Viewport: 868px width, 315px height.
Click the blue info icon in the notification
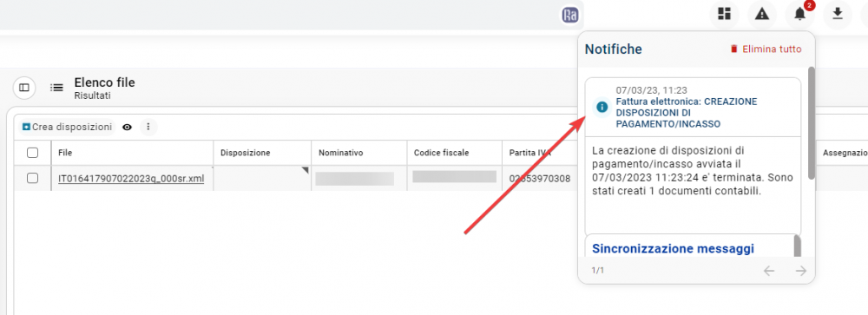[602, 107]
